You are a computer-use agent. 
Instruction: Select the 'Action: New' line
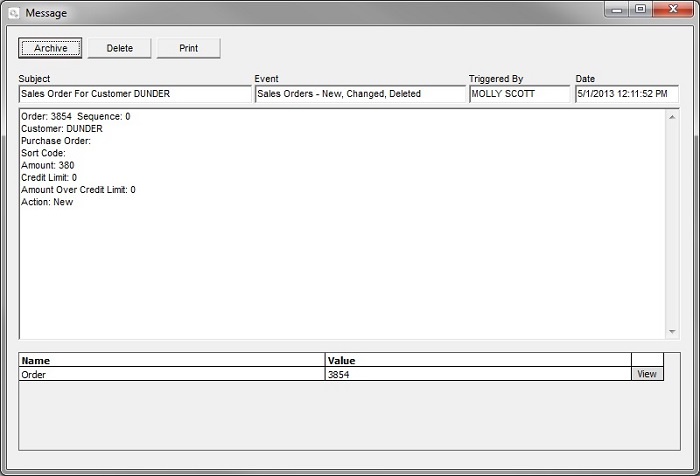(x=47, y=202)
